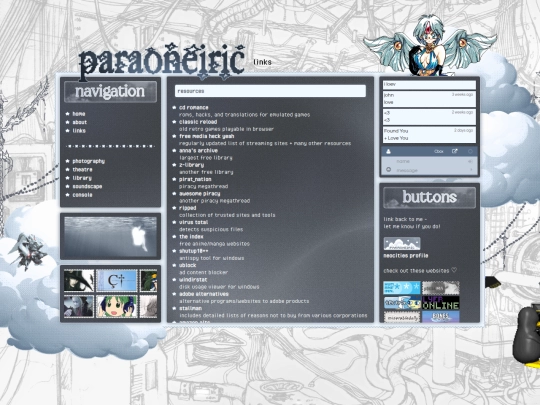
Task: Click the miserablelady website button
Action: [402, 317]
